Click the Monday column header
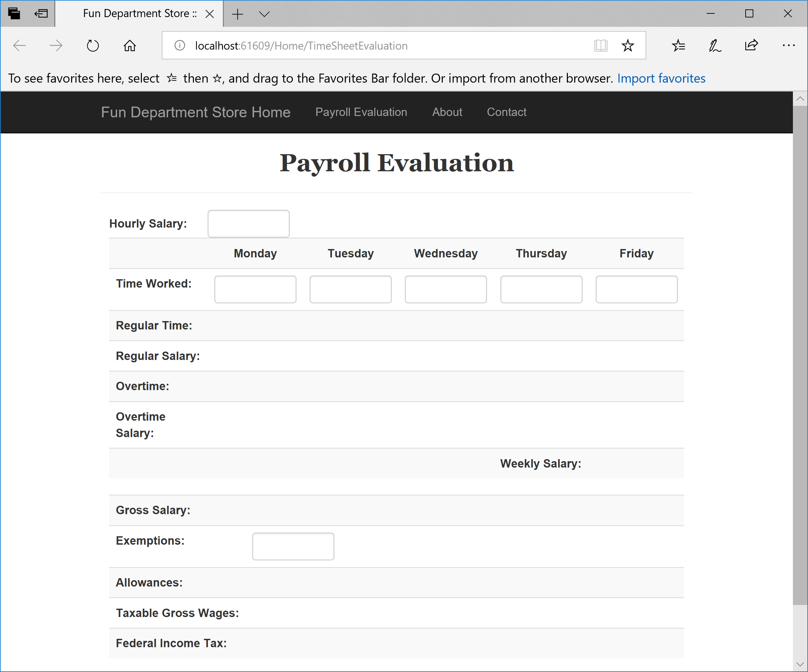 256,253
